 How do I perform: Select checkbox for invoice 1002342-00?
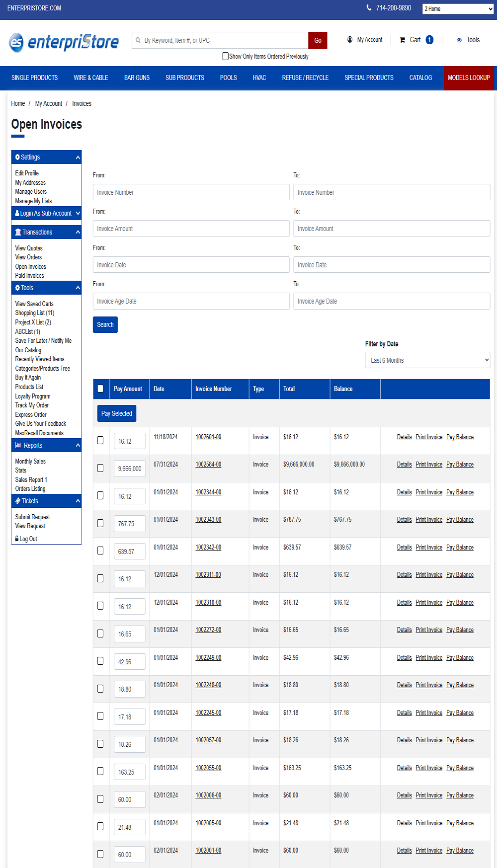pos(100,551)
